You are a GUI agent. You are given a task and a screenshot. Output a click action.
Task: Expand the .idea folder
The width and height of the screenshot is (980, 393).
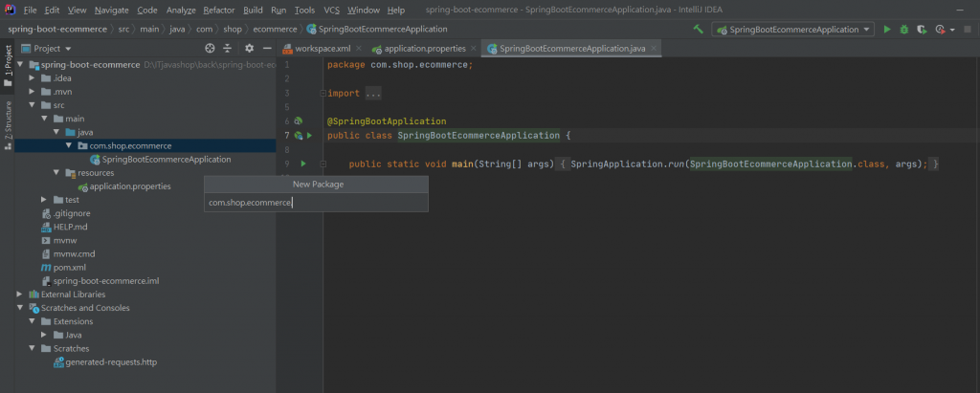[32, 78]
